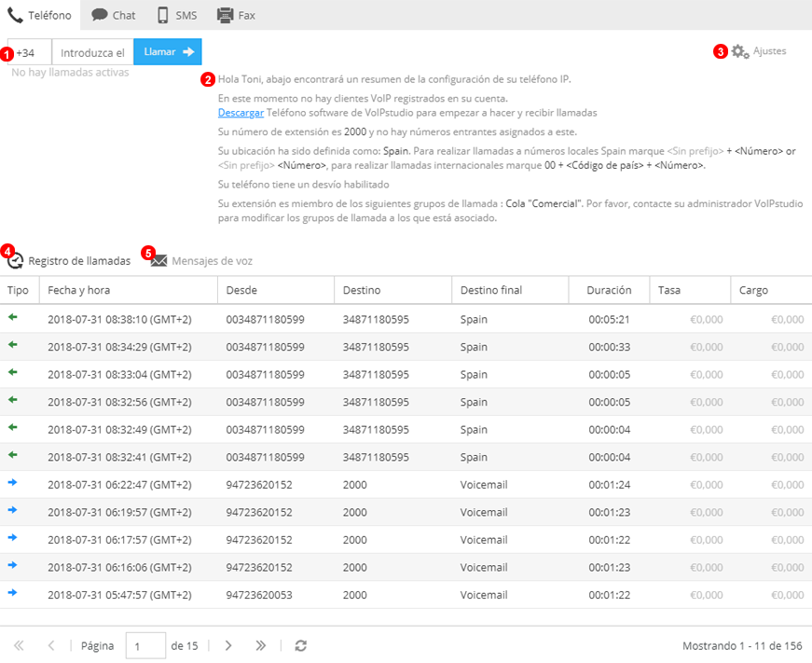Select duration cell '00:00:05' of 08:32:56 call
Viewport: 812px width, 663px height.
[609, 402]
